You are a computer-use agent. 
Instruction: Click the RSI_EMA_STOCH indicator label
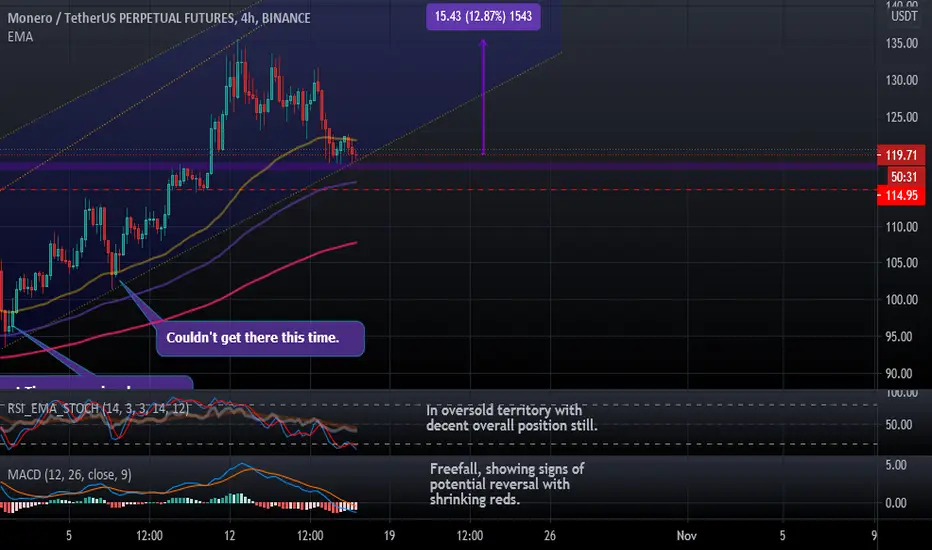98,408
